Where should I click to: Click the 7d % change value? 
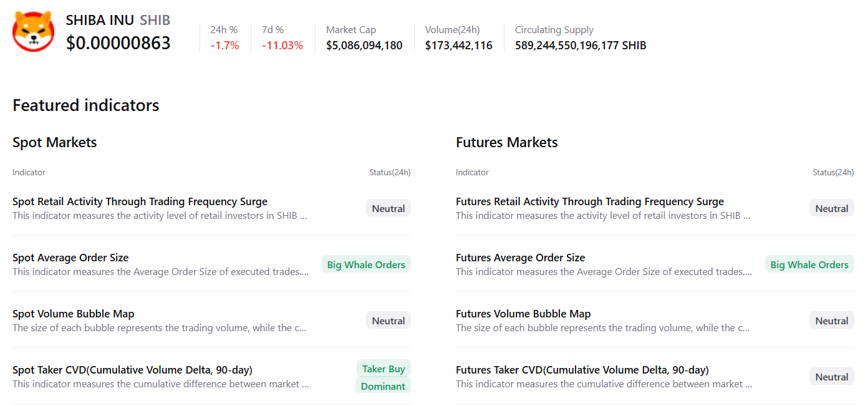click(x=282, y=46)
